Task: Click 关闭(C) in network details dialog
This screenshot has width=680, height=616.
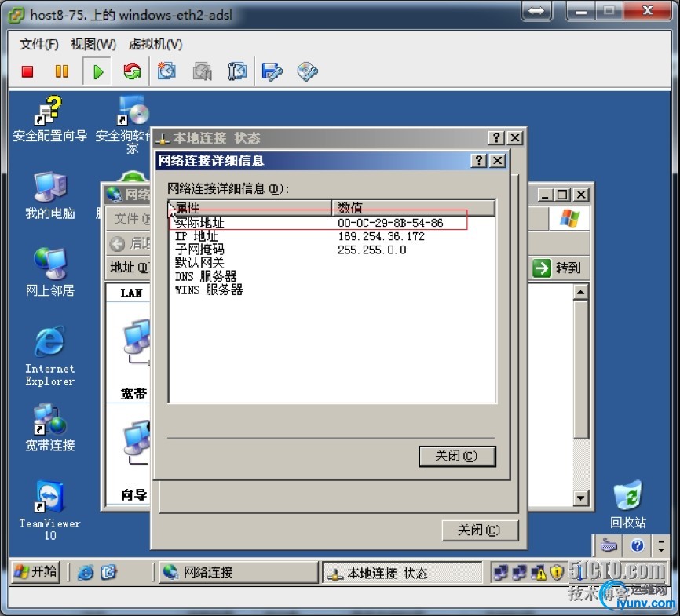Action: (x=457, y=456)
